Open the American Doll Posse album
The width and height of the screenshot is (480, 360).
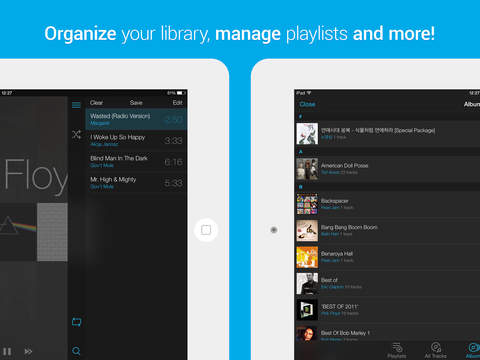(388, 169)
